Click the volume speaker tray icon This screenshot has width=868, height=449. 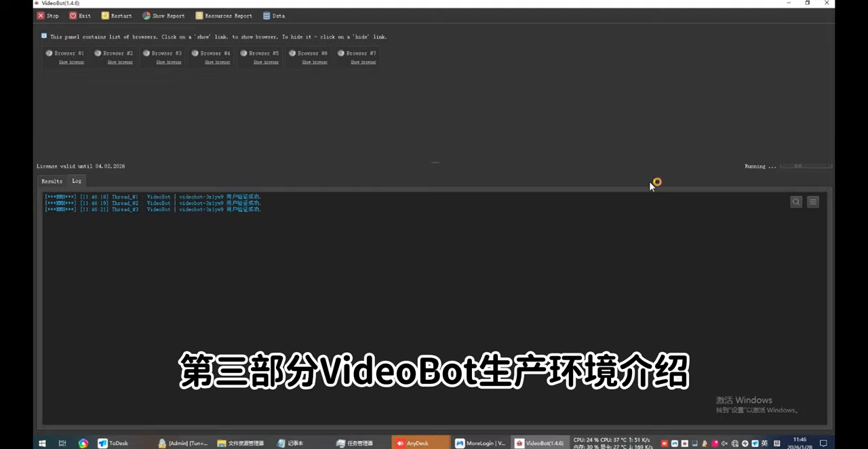[724, 444]
